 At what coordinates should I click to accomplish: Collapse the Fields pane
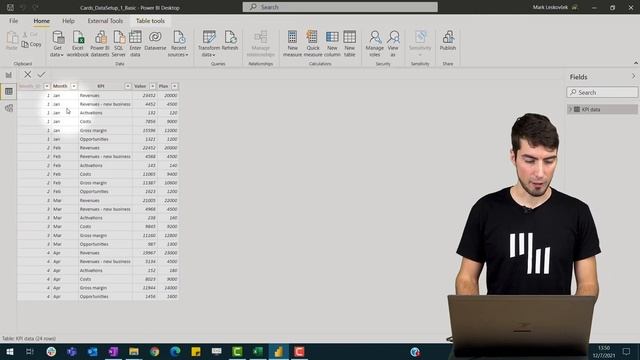pyautogui.click(x=633, y=76)
